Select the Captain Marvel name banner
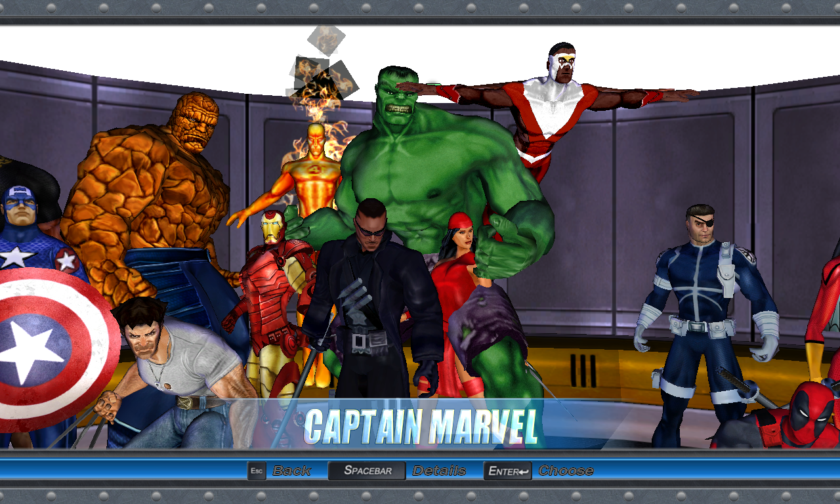 click(421, 426)
